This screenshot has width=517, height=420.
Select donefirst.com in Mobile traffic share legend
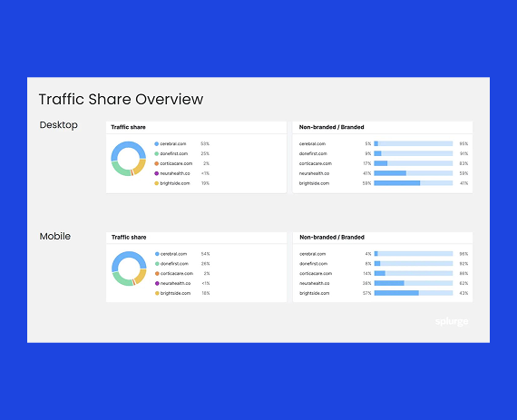tap(174, 264)
